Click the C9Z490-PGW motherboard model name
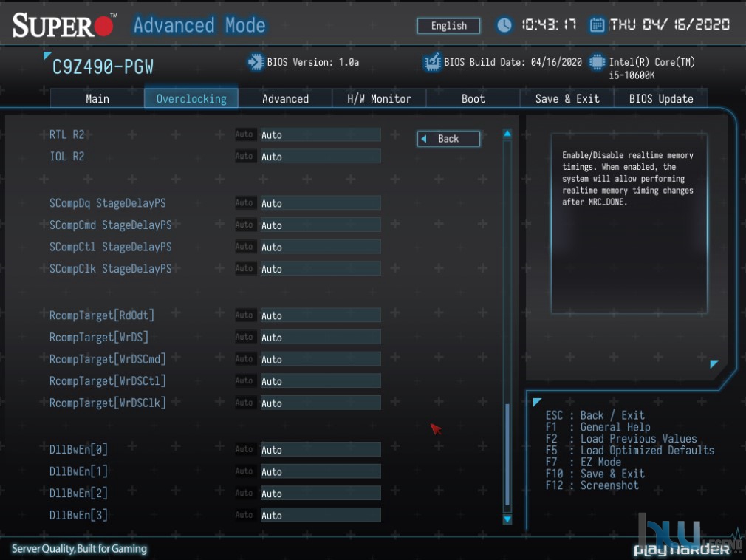746x560 pixels. pyautogui.click(x=103, y=67)
